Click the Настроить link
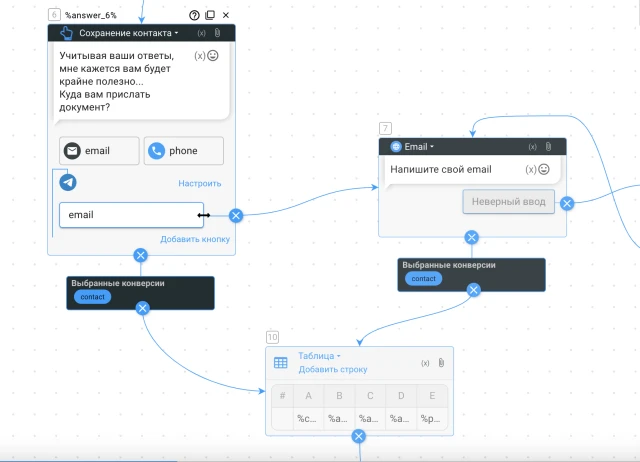The width and height of the screenshot is (640, 462). click(x=200, y=184)
